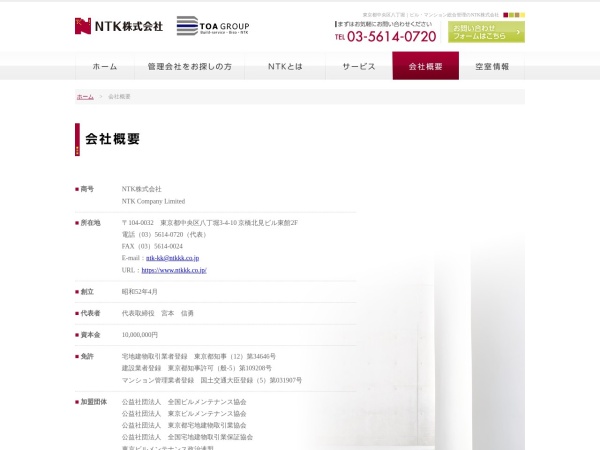Click the 免許 row label

(87, 356)
